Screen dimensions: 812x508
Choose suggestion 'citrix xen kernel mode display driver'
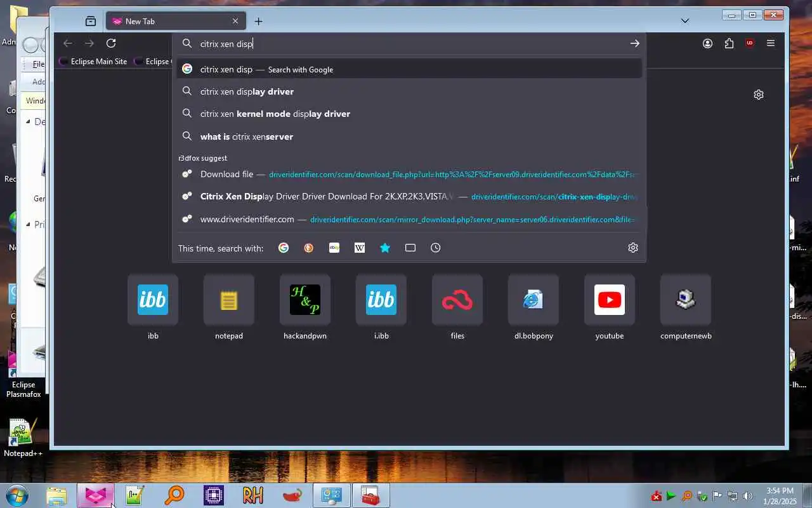409,114
